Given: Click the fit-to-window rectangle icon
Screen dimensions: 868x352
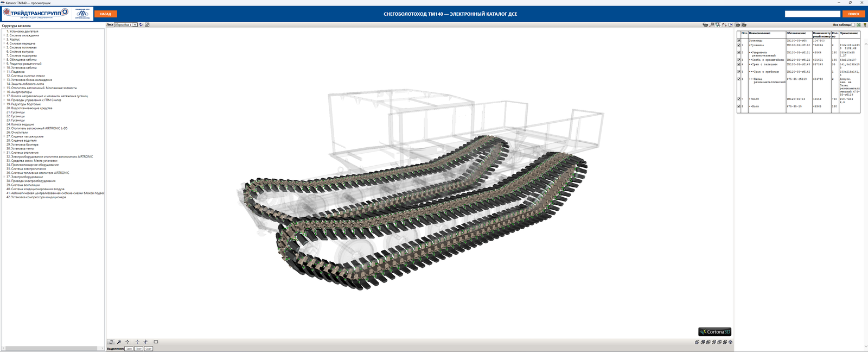Looking at the screenshot, I should click(x=156, y=342).
